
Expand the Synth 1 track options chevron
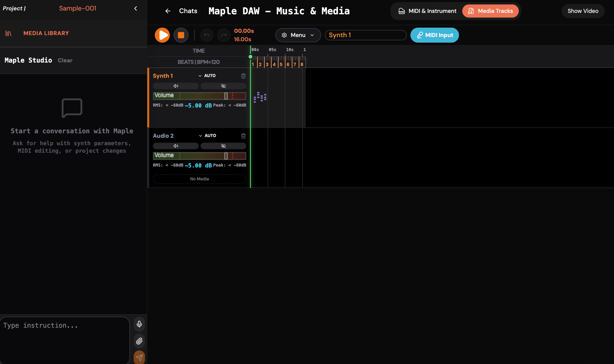[200, 76]
